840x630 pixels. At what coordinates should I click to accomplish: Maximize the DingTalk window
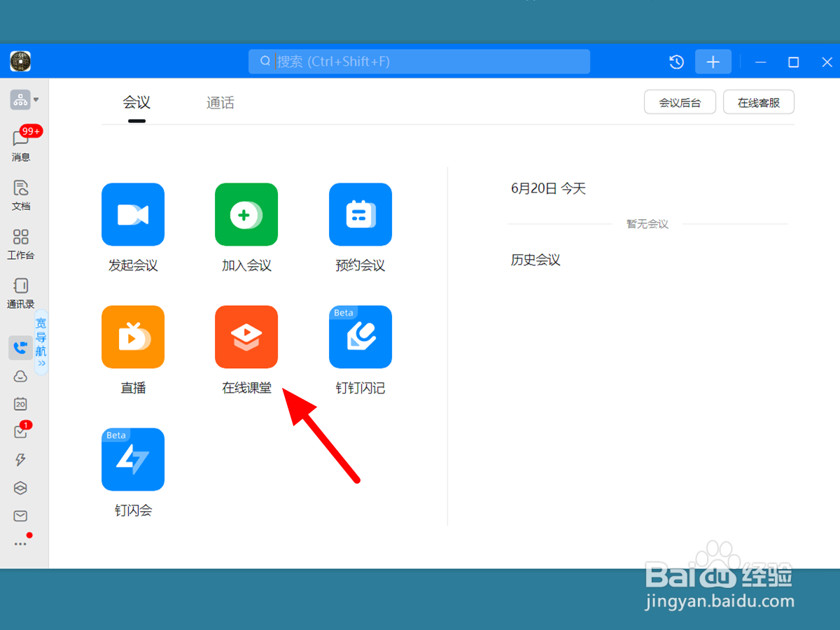793,62
